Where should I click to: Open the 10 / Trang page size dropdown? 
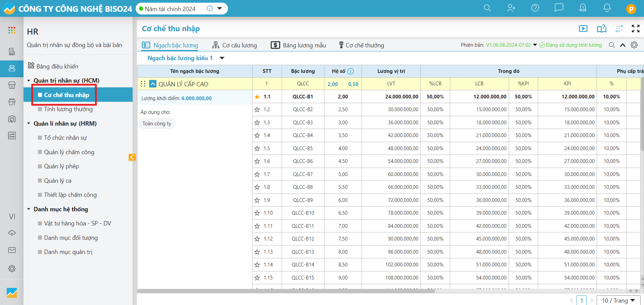coord(618,300)
